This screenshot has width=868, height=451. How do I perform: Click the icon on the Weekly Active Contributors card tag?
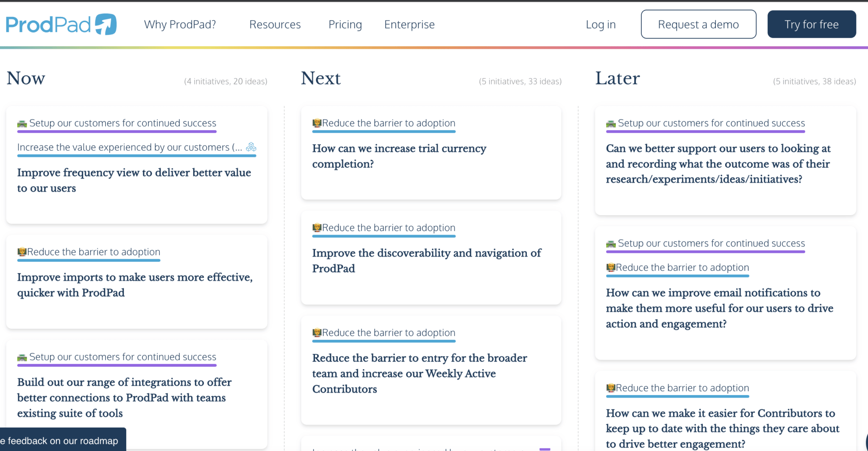pos(317,333)
